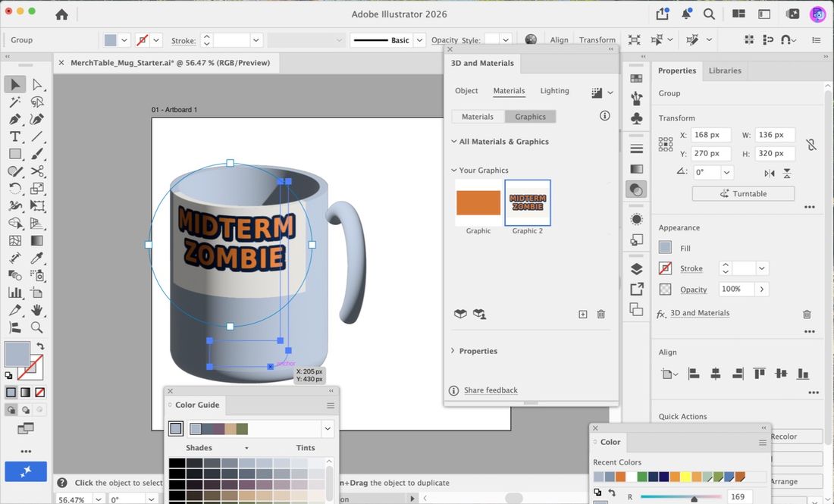
Task: Select the Rectangle tool
Action: click(15, 154)
